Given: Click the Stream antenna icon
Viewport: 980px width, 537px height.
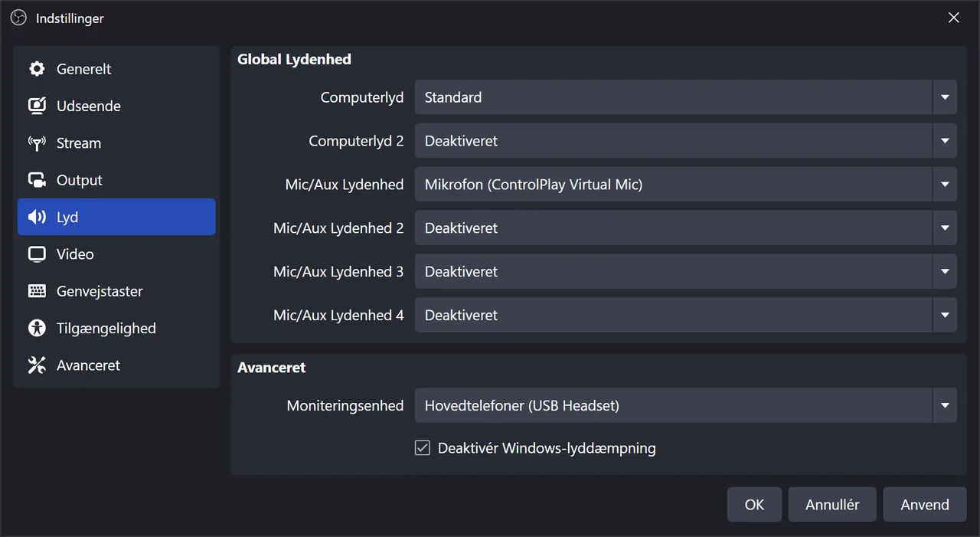Looking at the screenshot, I should pos(37,143).
